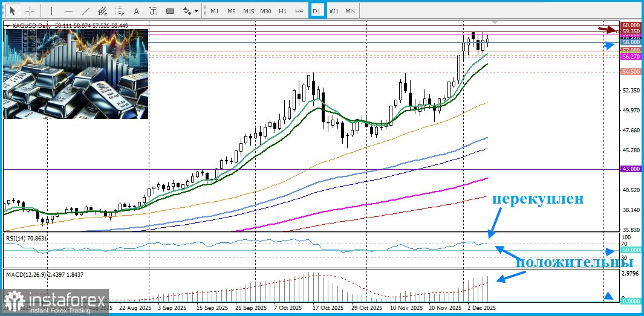Activate the crosshair tool
The width and height of the screenshot is (644, 316).
coord(29,11)
